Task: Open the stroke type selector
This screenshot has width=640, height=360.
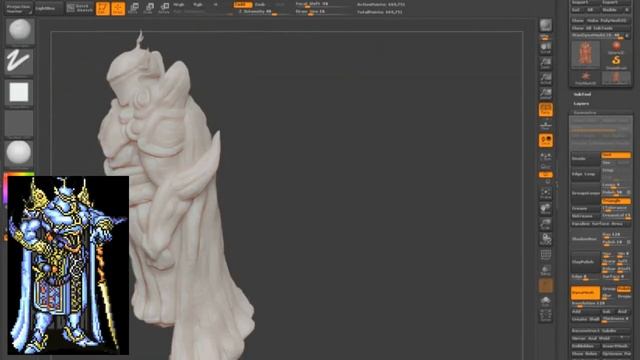Action: click(x=19, y=61)
